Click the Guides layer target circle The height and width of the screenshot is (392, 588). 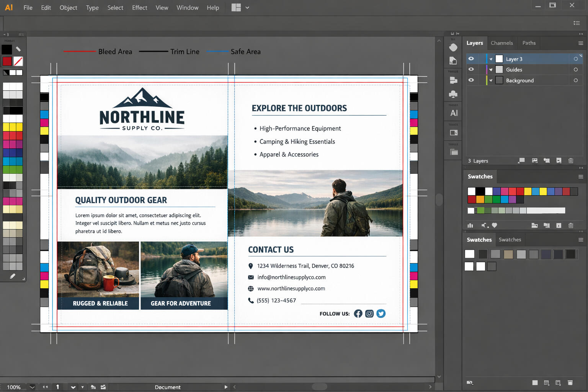tap(575, 70)
